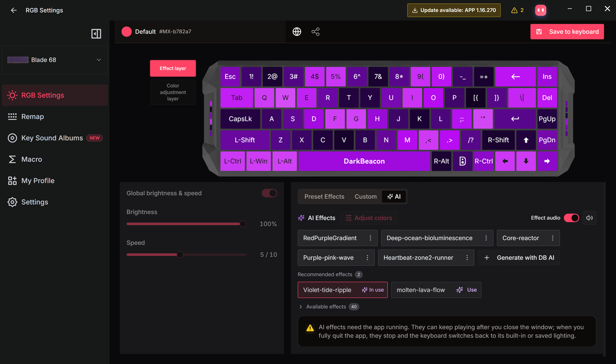The height and width of the screenshot is (364, 616).
Task: Click Save to keyboard button
Action: coord(567,32)
